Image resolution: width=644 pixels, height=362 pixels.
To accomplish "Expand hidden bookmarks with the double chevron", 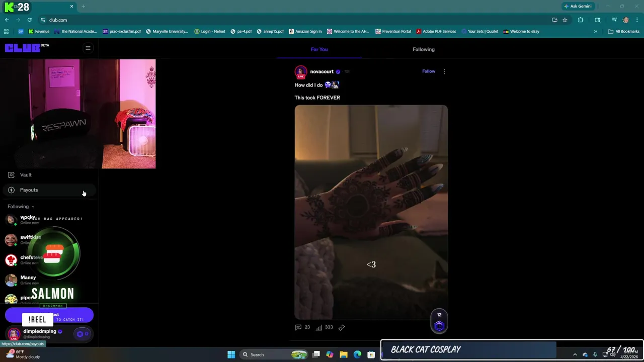I will [x=596, y=31].
